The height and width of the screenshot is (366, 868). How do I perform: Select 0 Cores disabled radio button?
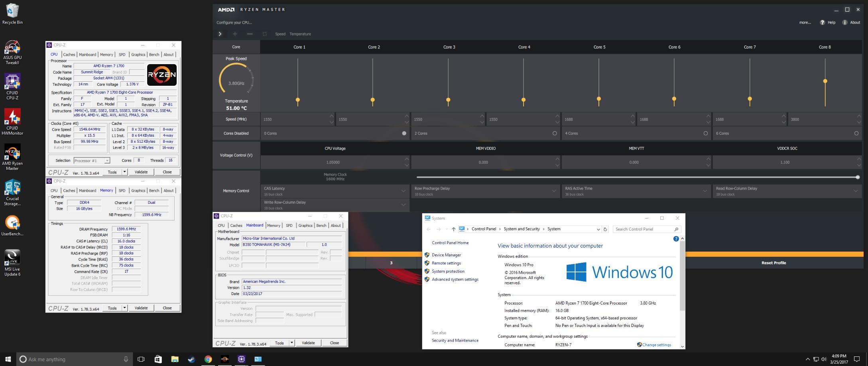coord(404,134)
